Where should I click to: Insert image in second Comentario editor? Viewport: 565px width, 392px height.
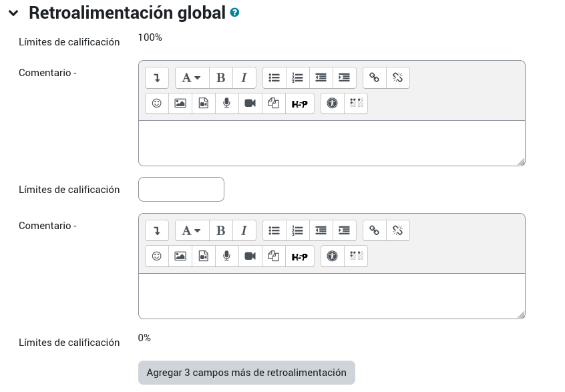click(x=180, y=256)
